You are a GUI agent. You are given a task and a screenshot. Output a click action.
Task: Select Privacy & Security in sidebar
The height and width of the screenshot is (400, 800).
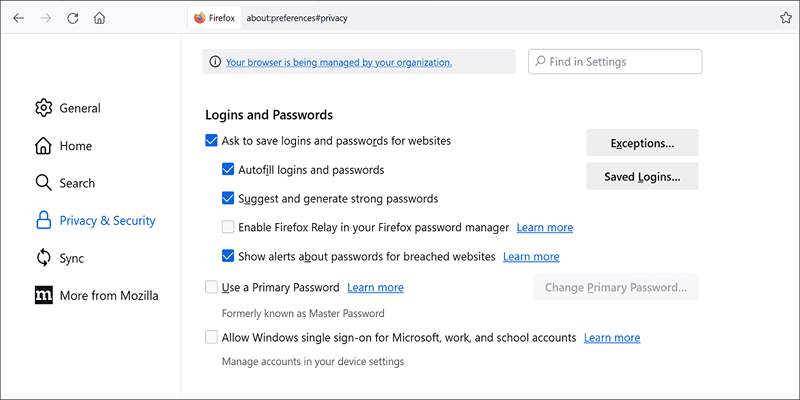pos(107,221)
